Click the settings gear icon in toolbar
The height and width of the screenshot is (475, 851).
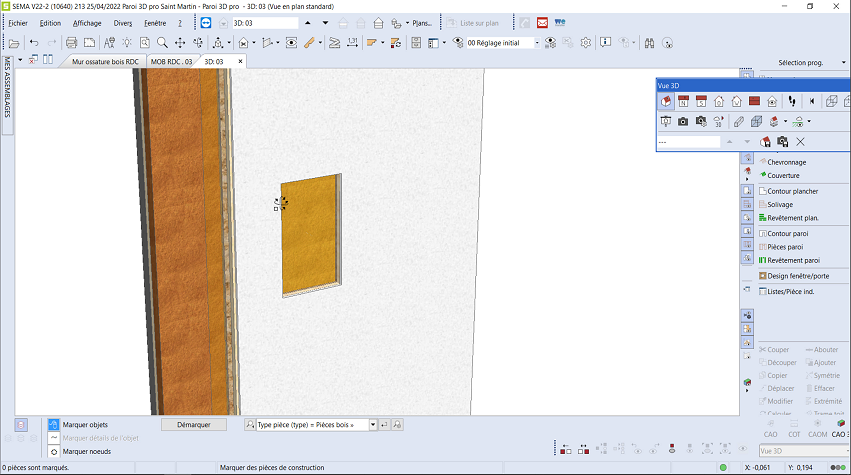(x=586, y=43)
